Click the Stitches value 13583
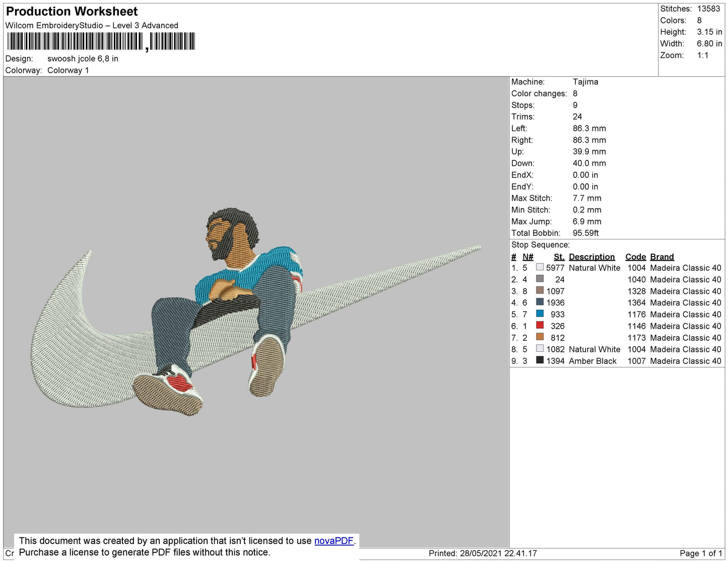Screen dimensions: 728x563 (x=708, y=9)
